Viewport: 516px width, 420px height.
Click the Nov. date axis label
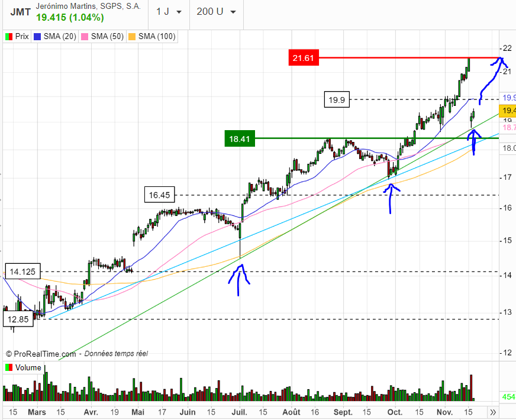tap(444, 412)
